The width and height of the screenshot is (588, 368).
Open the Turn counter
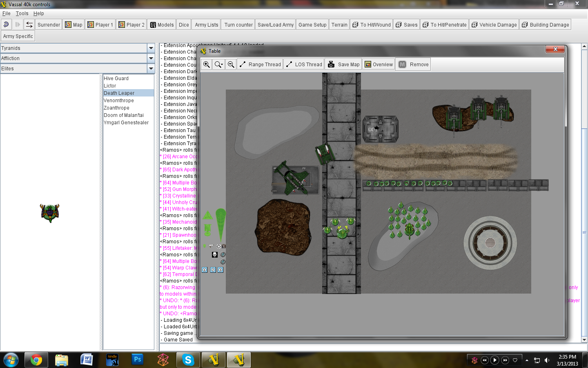238,25
